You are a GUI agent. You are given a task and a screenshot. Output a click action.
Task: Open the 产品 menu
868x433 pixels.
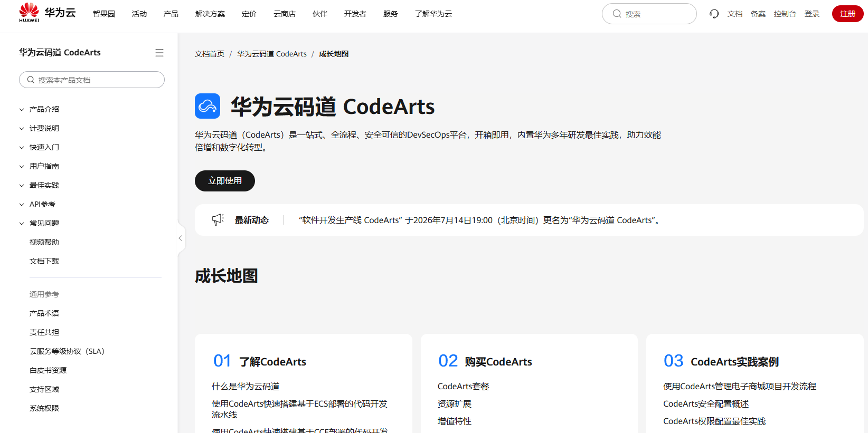tap(171, 14)
